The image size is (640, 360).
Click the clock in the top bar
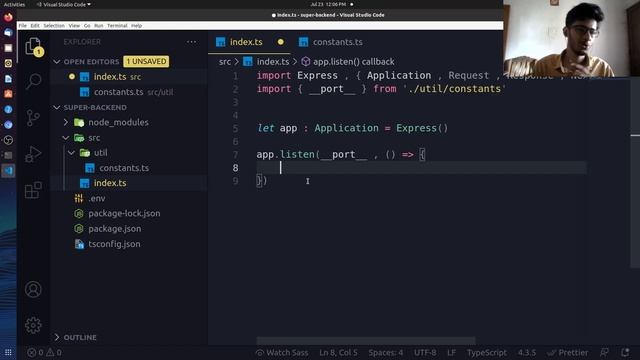click(x=328, y=4)
